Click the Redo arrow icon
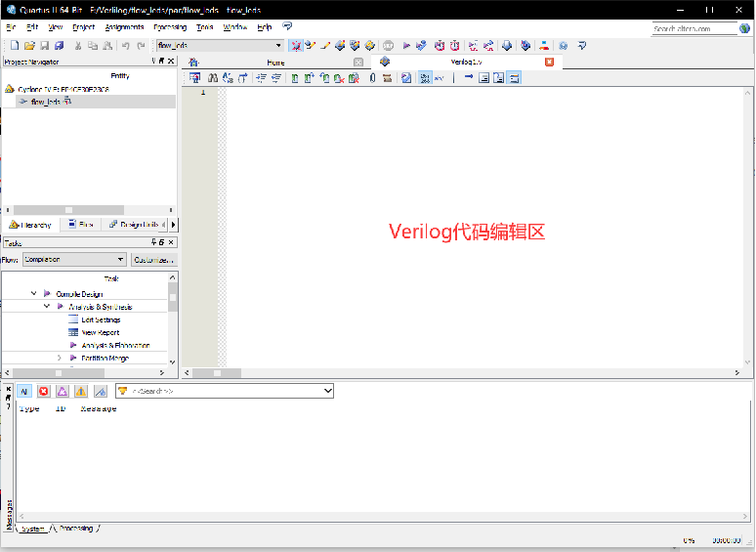 click(x=141, y=45)
